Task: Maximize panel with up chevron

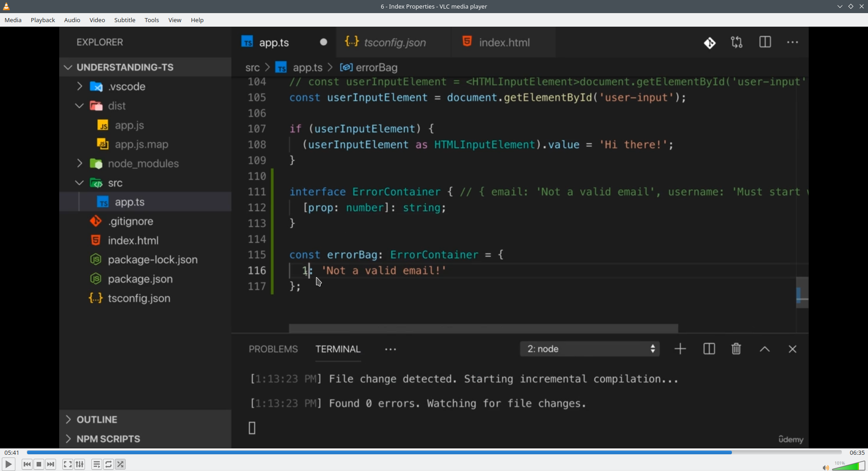Action: (764, 349)
